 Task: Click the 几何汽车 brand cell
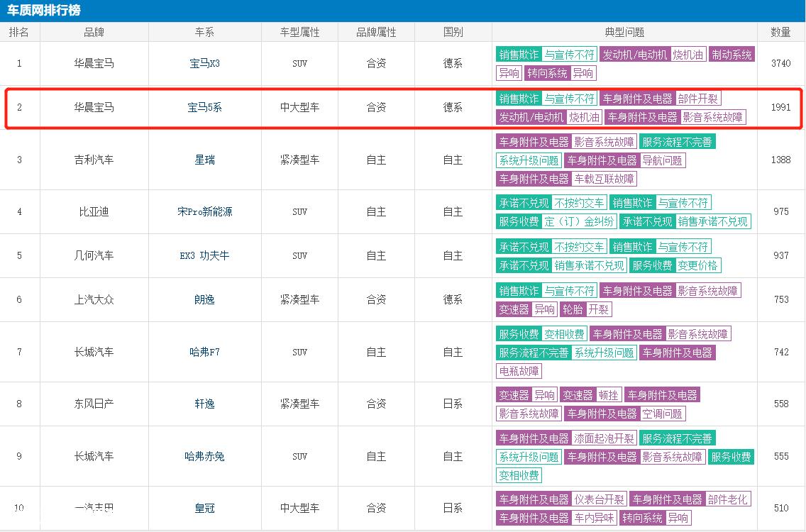(94, 255)
